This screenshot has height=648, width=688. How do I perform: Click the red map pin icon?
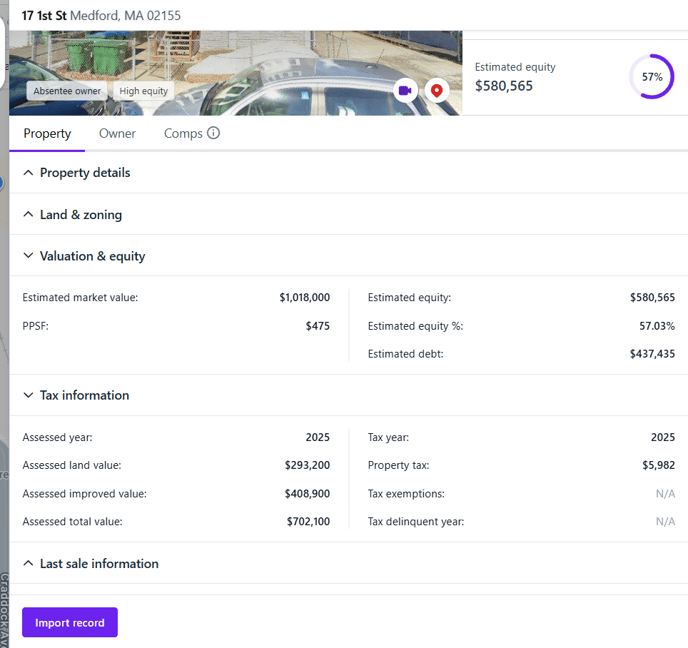click(x=436, y=90)
